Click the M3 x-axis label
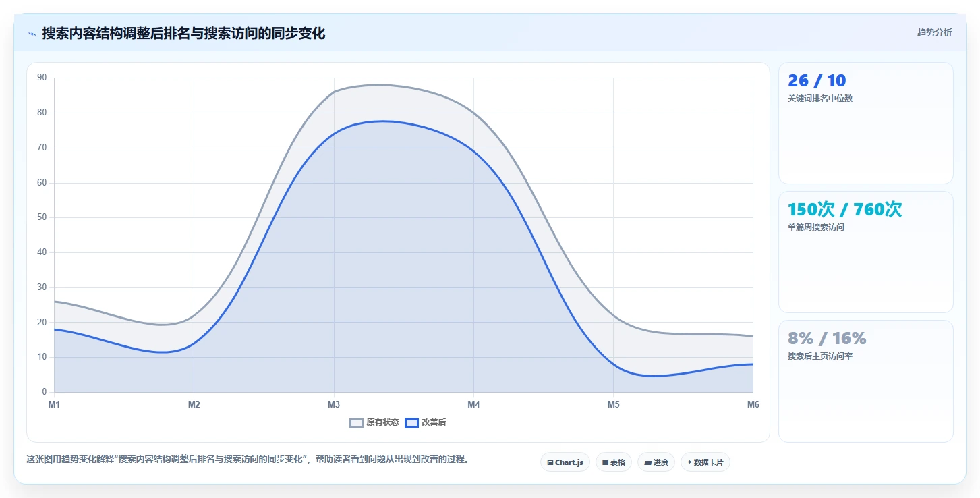This screenshot has height=498, width=980. click(x=334, y=404)
